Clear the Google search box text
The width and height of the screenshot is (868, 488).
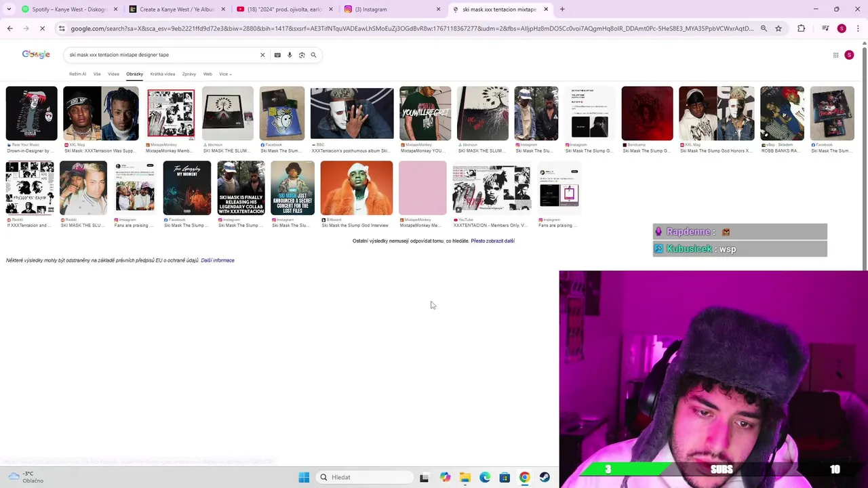coord(262,55)
